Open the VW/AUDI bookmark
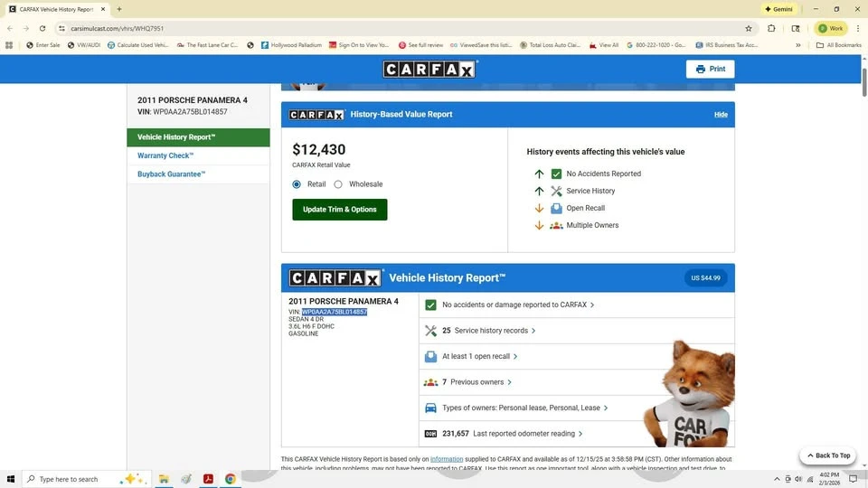The height and width of the screenshot is (488, 868). tap(84, 45)
